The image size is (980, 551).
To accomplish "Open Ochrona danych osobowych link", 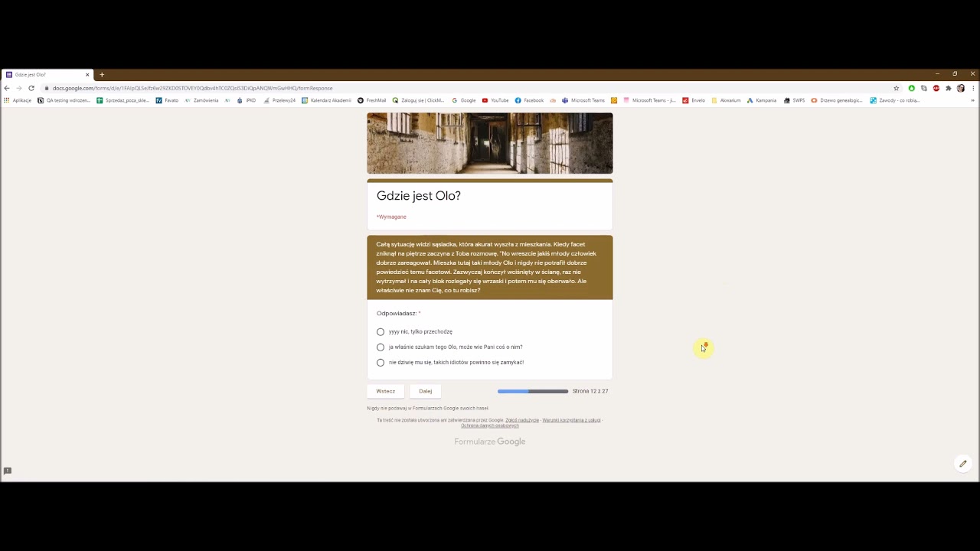I will pyautogui.click(x=490, y=425).
